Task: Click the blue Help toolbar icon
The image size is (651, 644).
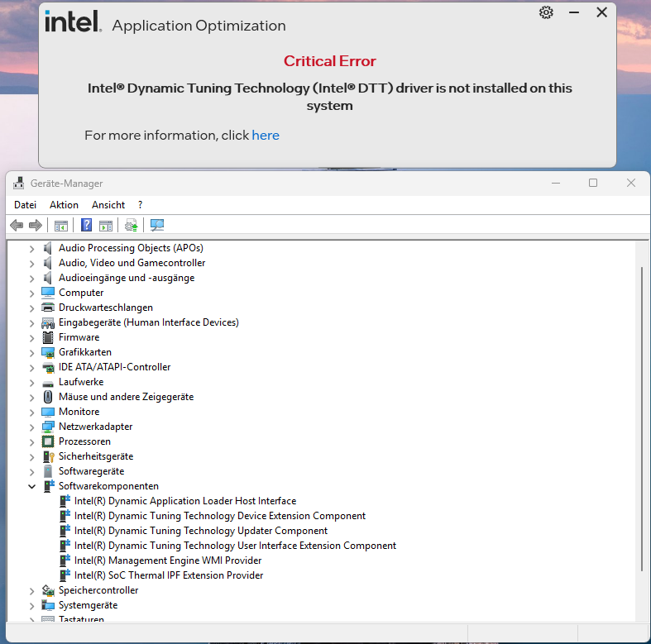Action: pos(86,226)
